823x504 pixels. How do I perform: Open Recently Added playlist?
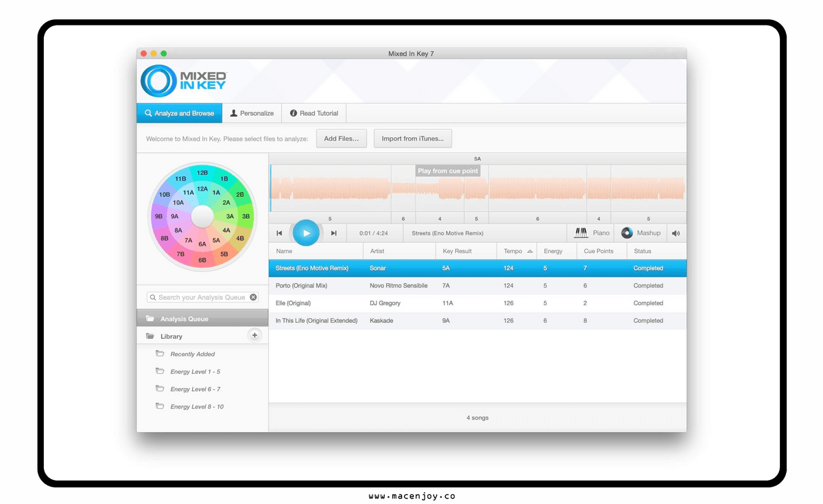click(193, 355)
